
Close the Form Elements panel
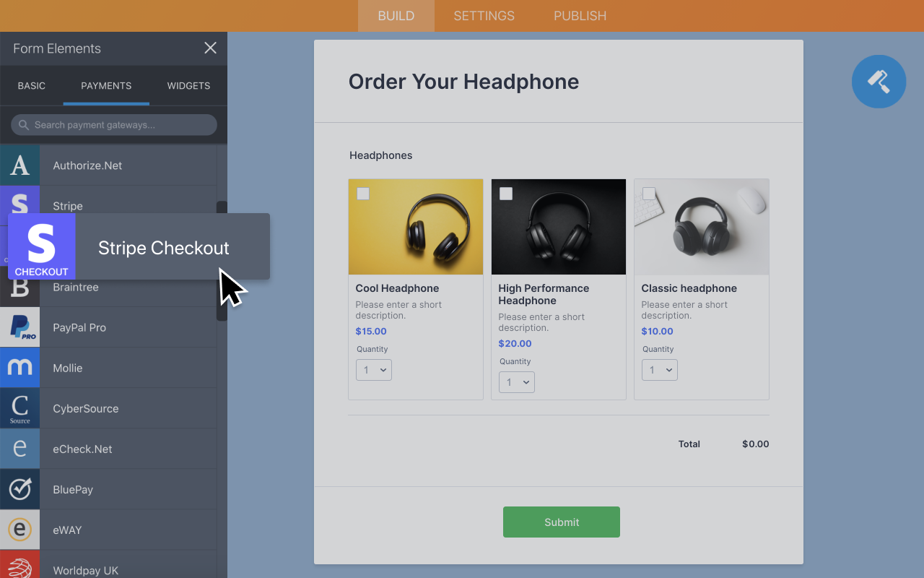(x=210, y=48)
